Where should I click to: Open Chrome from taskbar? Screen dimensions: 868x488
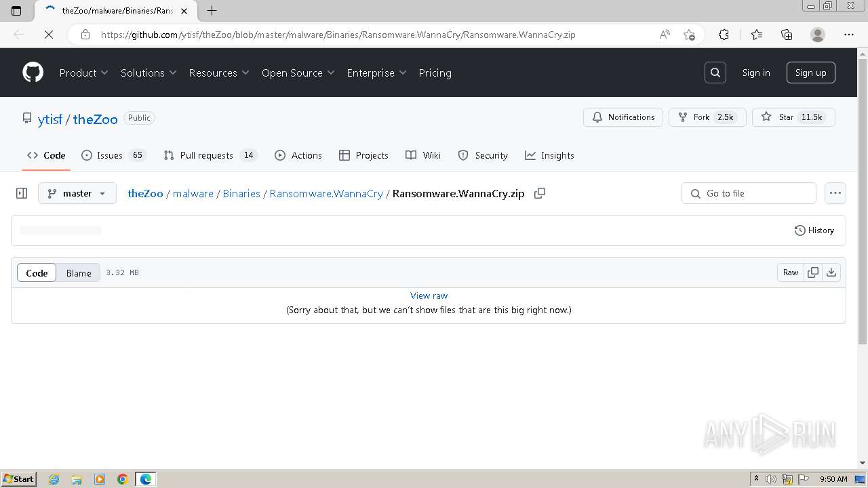[x=122, y=479]
